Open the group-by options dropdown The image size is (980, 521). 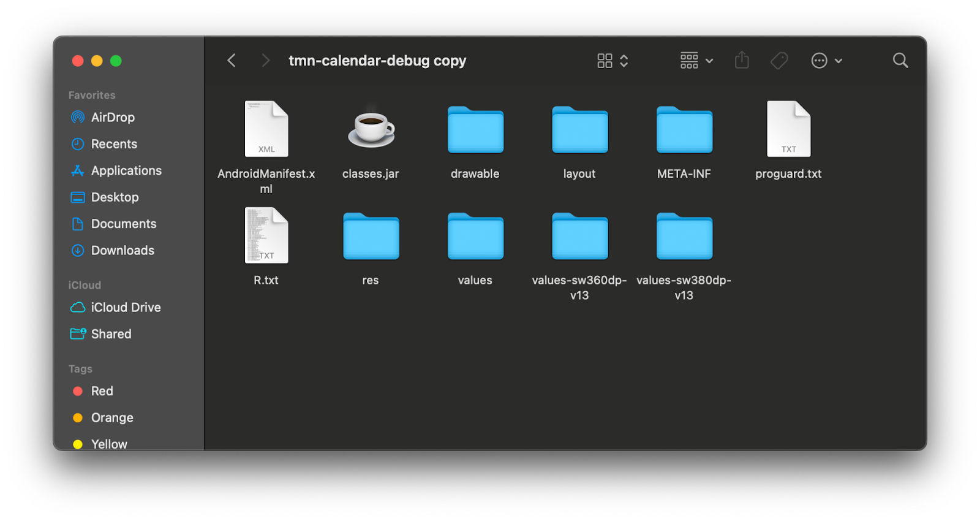(x=696, y=61)
